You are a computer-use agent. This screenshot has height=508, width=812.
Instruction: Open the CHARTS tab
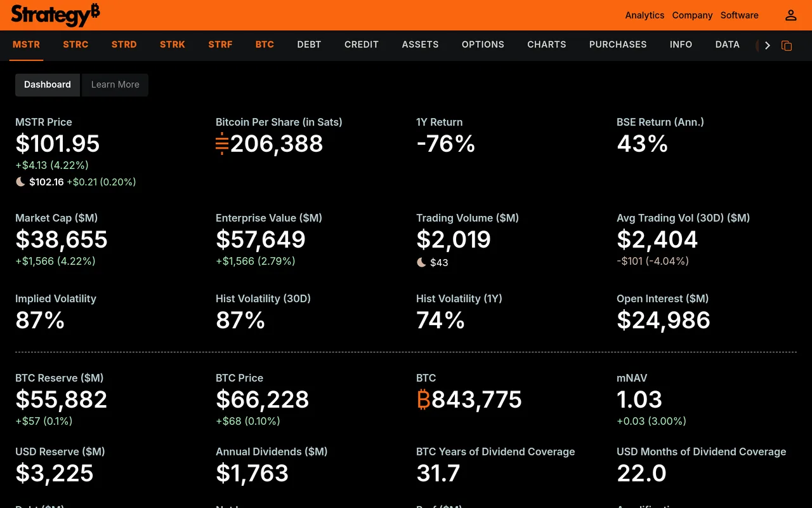(546, 44)
